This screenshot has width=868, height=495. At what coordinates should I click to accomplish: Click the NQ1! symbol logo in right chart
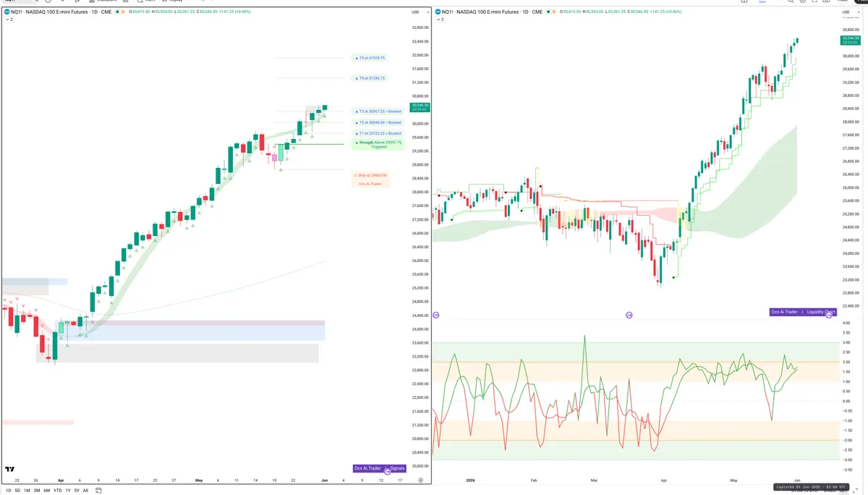tap(438, 12)
